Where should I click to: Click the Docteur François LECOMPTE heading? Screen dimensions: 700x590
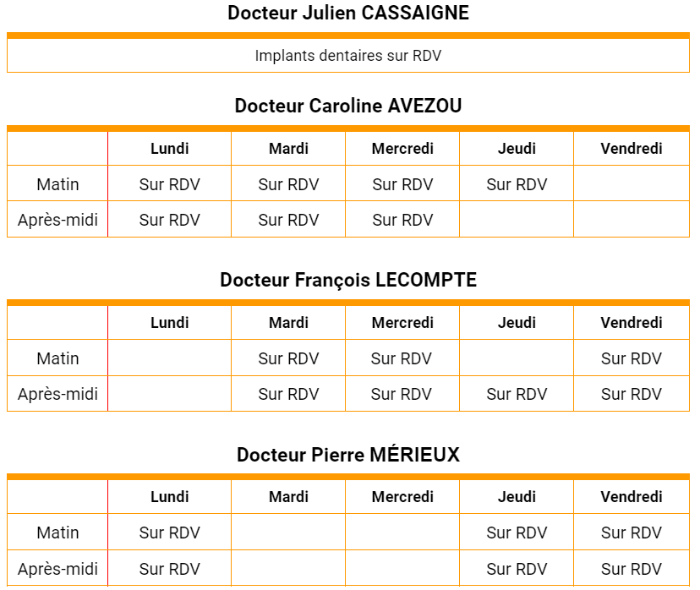[348, 280]
